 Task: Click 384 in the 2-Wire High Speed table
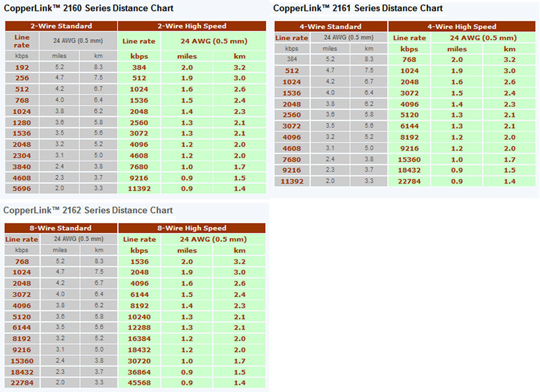139,67
